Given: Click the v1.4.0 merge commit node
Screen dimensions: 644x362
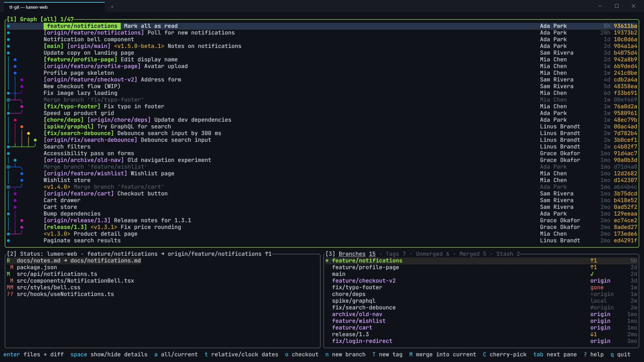Looking at the screenshot, I should [x=8, y=187].
